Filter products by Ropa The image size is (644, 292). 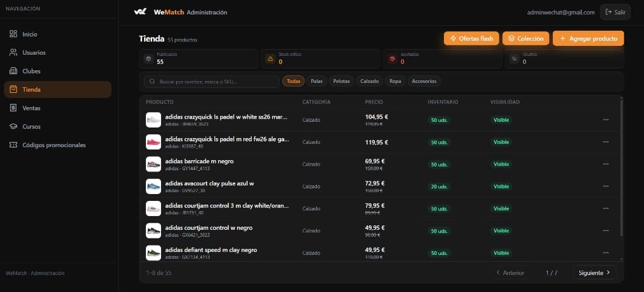[x=395, y=81]
